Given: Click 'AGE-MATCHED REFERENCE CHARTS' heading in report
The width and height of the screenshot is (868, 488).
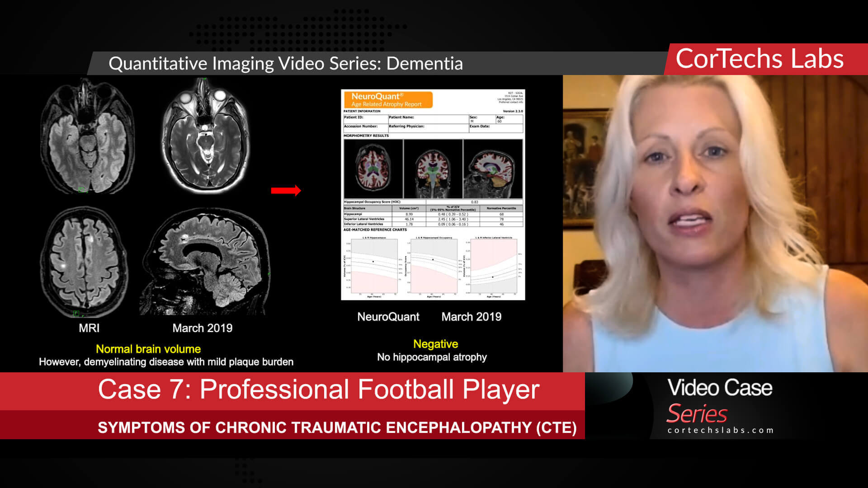Looking at the screenshot, I should tap(375, 230).
